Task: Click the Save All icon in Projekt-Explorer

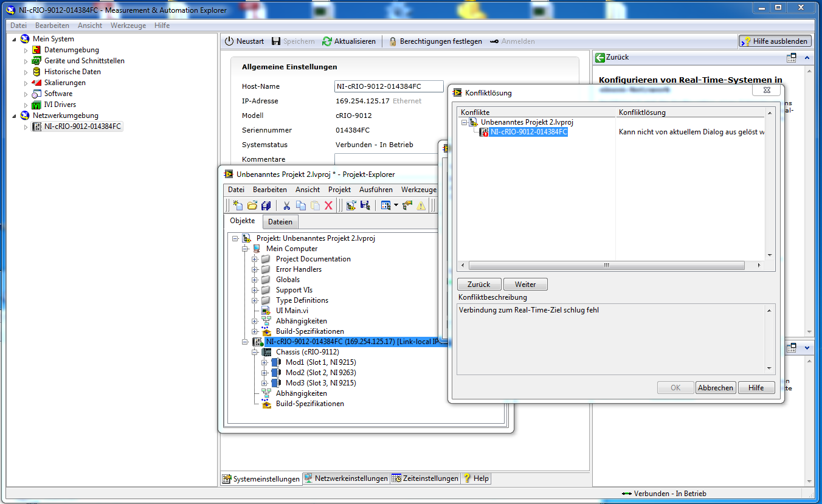Action: pos(266,205)
